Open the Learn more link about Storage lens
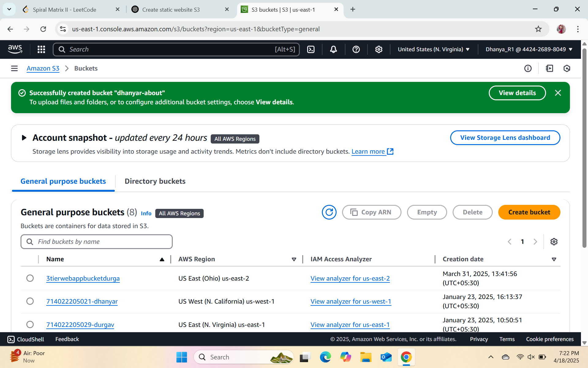The height and width of the screenshot is (368, 588). [372, 151]
